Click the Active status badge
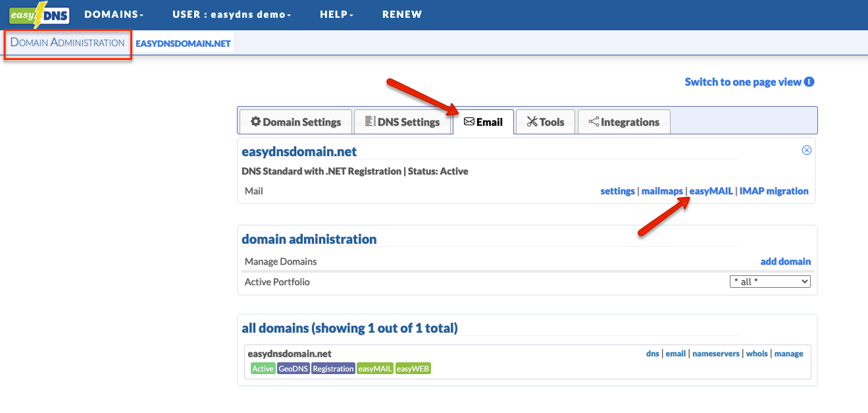868x413 pixels. 263,369
